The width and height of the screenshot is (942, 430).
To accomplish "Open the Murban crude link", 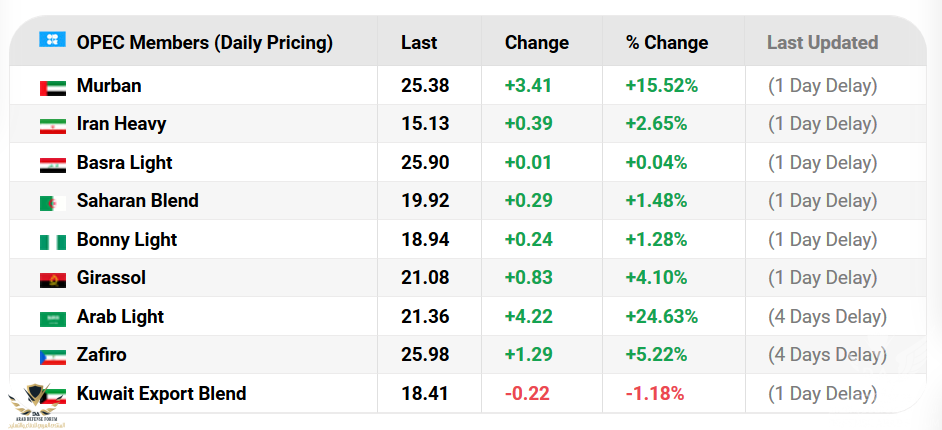I will (109, 86).
